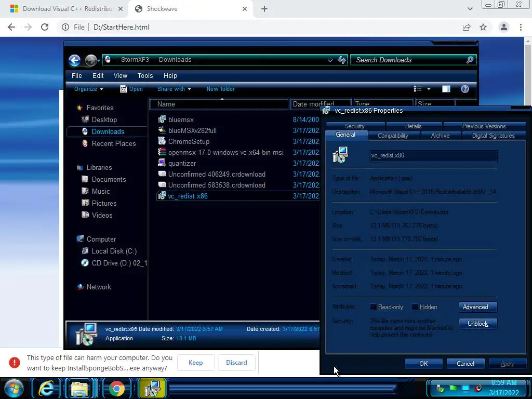Switch to the Security tab
This screenshot has height=399, width=532.
[x=354, y=126]
